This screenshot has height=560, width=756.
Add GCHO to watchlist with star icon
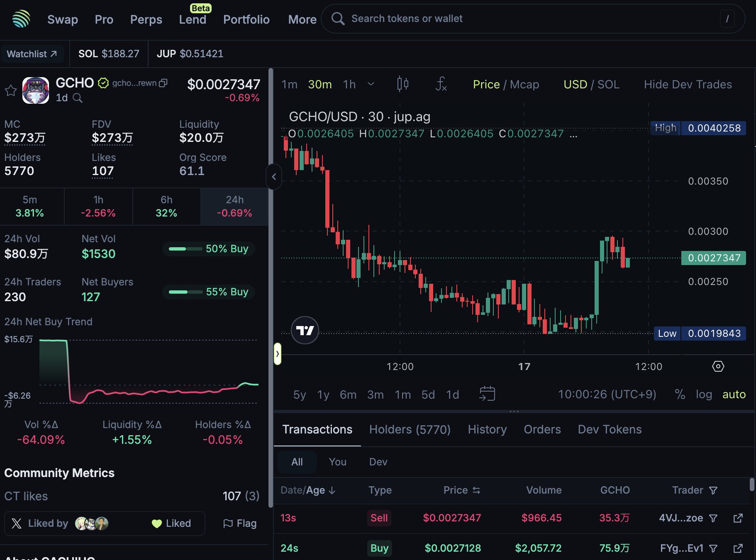11,90
